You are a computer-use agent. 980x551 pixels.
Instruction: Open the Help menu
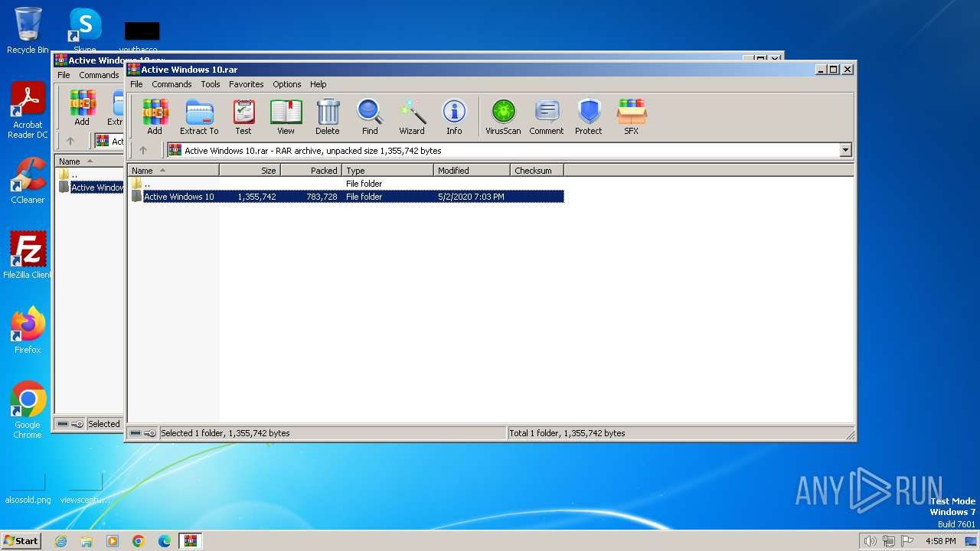coord(318,84)
